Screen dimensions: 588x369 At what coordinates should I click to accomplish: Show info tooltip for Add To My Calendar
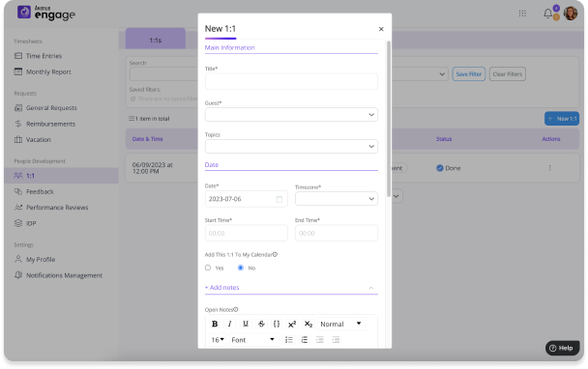(x=275, y=254)
